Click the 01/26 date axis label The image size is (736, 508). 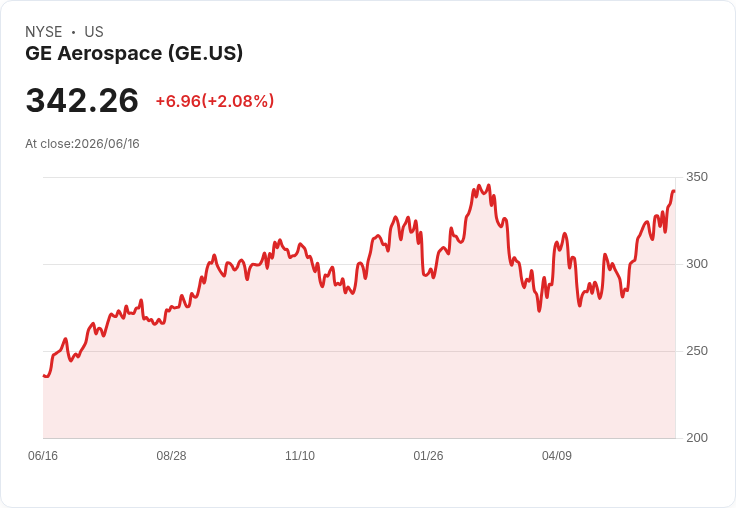point(428,455)
